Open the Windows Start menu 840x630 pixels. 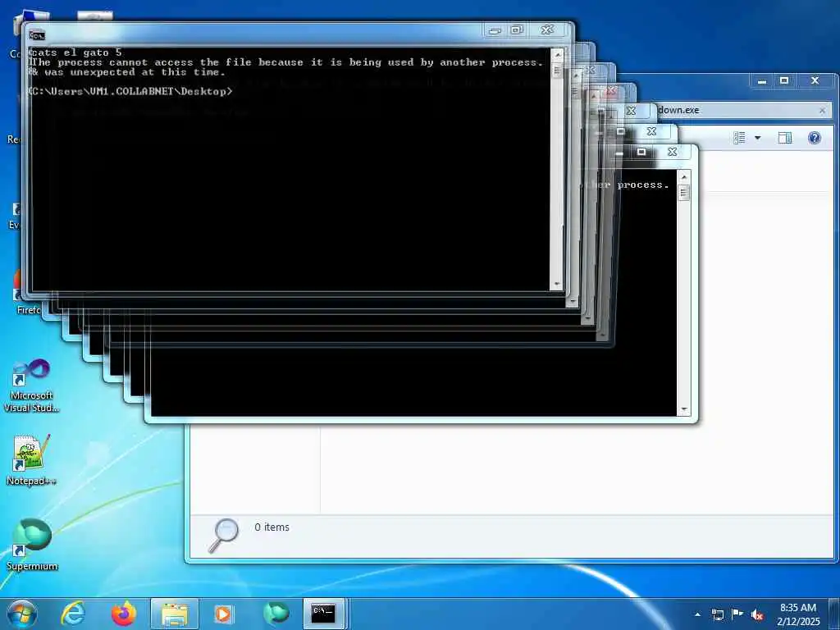[22, 614]
